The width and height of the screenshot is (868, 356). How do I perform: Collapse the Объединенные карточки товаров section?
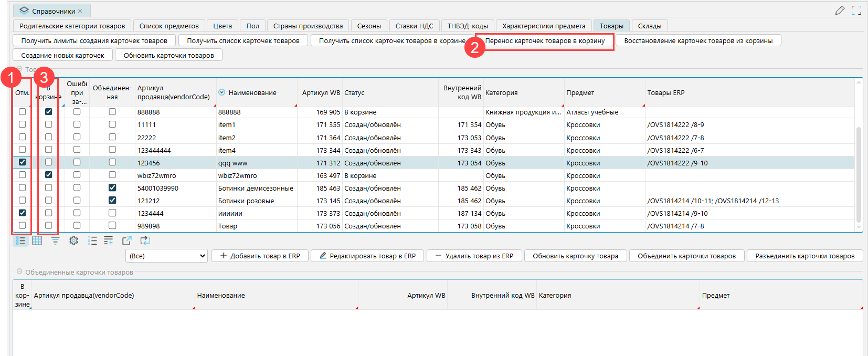tap(19, 272)
